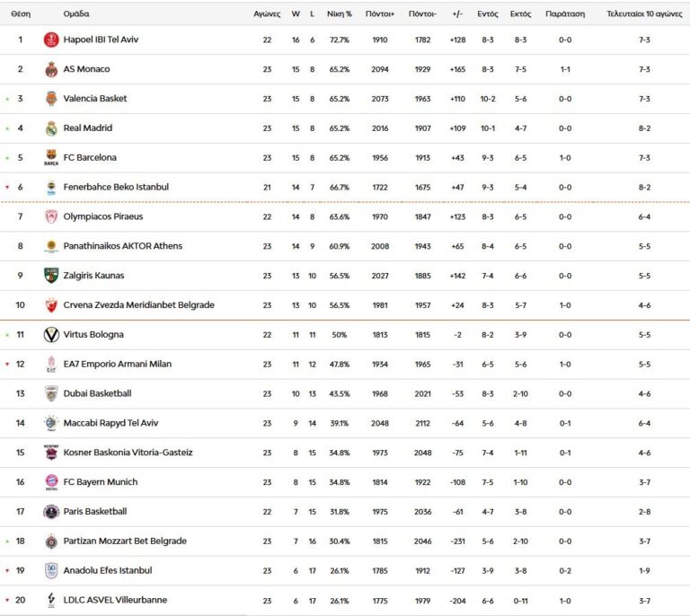The width and height of the screenshot is (690, 616).
Task: Click the Hapoel IBI Tel Aviv logo
Action: click(50, 40)
